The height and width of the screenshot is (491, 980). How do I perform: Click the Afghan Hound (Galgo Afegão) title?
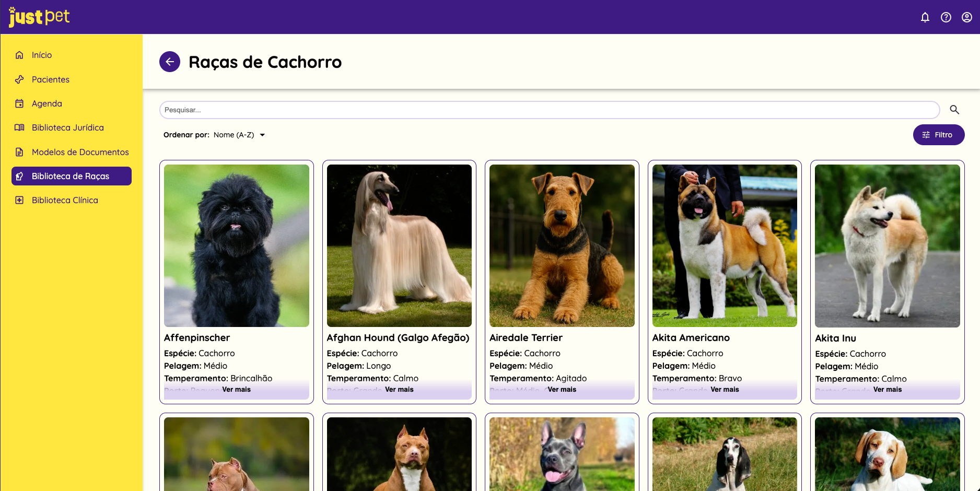pos(398,338)
